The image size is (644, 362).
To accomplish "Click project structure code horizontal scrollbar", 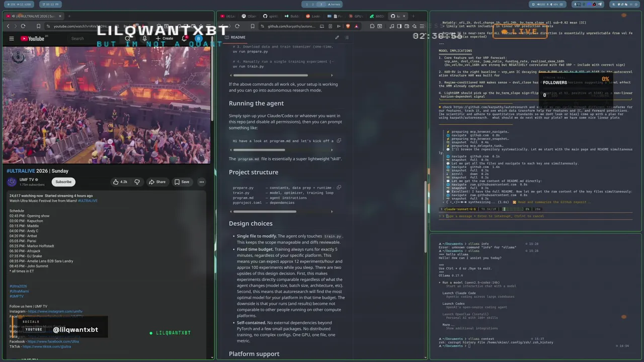I will click(x=264, y=212).
